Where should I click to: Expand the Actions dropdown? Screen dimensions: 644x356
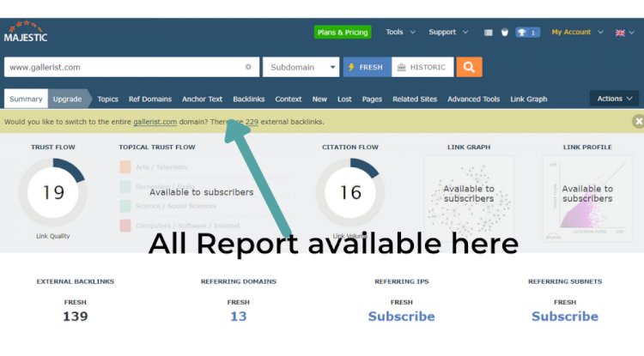[x=614, y=99]
